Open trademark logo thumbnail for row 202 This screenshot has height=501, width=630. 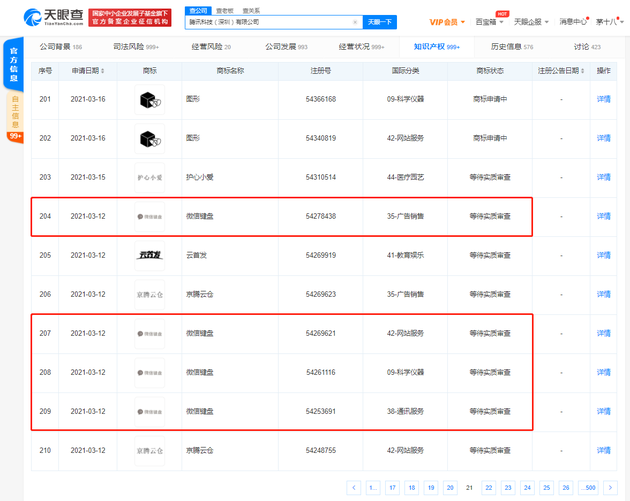(150, 138)
